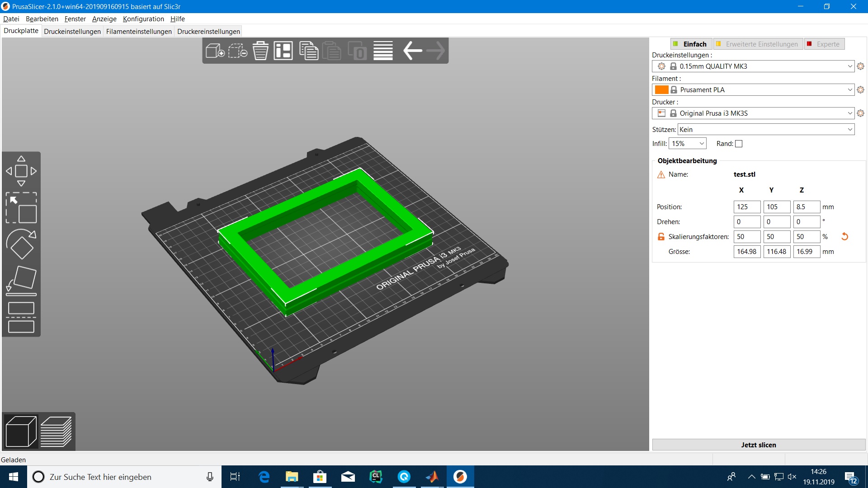Select the Cut tool in sidebar

(x=21, y=317)
